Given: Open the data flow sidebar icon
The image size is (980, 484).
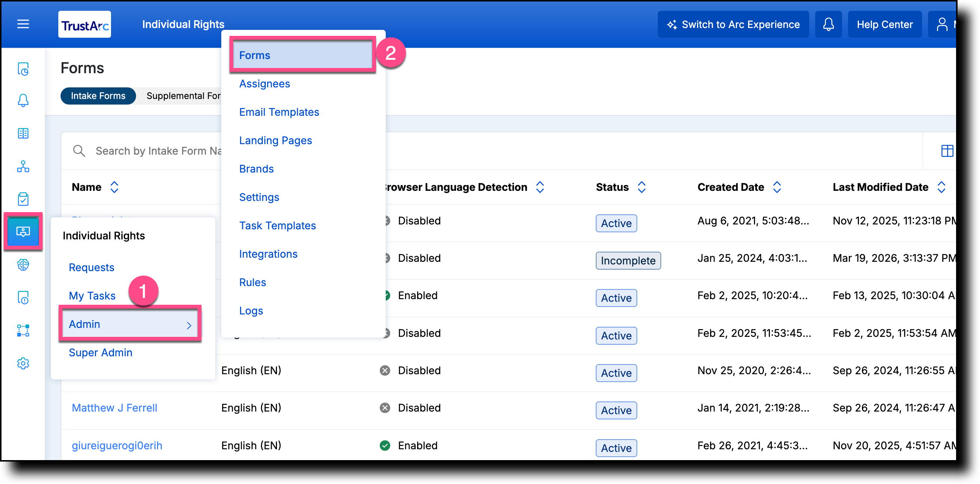Looking at the screenshot, I should [23, 331].
